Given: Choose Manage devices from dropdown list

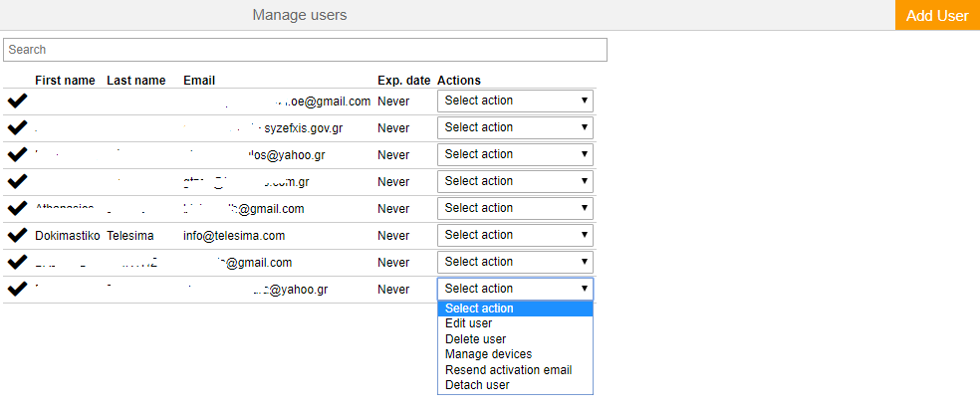Looking at the screenshot, I should coord(515,354).
